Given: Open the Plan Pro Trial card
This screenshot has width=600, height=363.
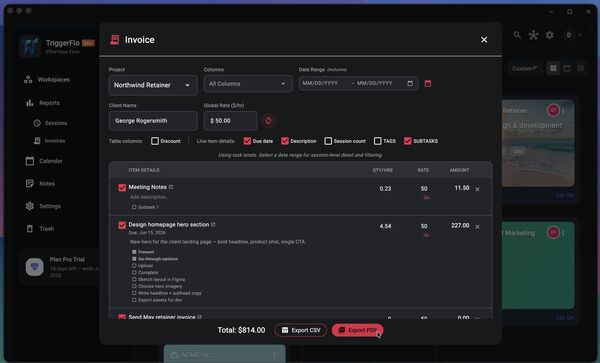Looking at the screenshot, I should 59,267.
